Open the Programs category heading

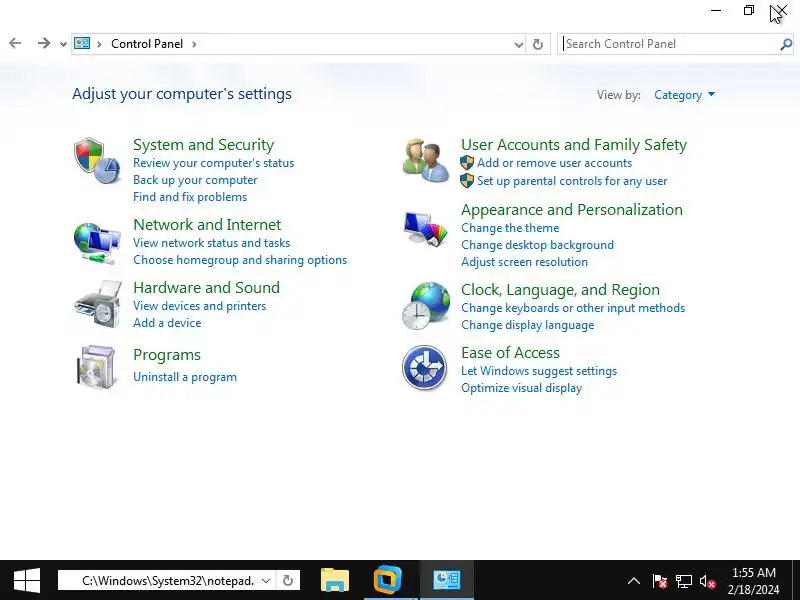click(167, 355)
